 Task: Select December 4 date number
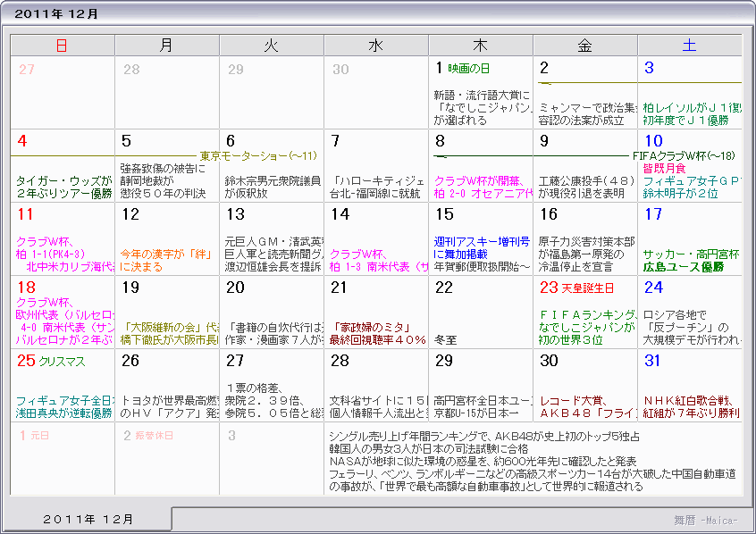(x=21, y=141)
